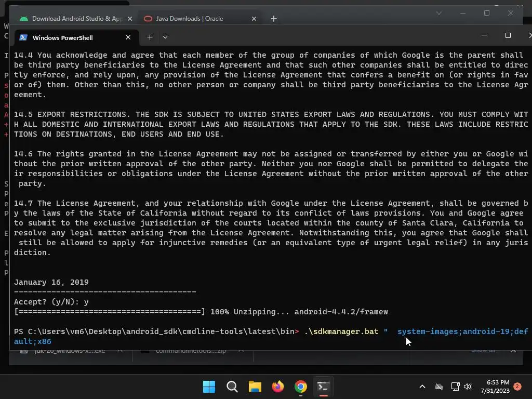Image resolution: width=532 pixels, height=399 pixels.
Task: Close the Java Downloads Oracle tab
Action: [x=254, y=19]
